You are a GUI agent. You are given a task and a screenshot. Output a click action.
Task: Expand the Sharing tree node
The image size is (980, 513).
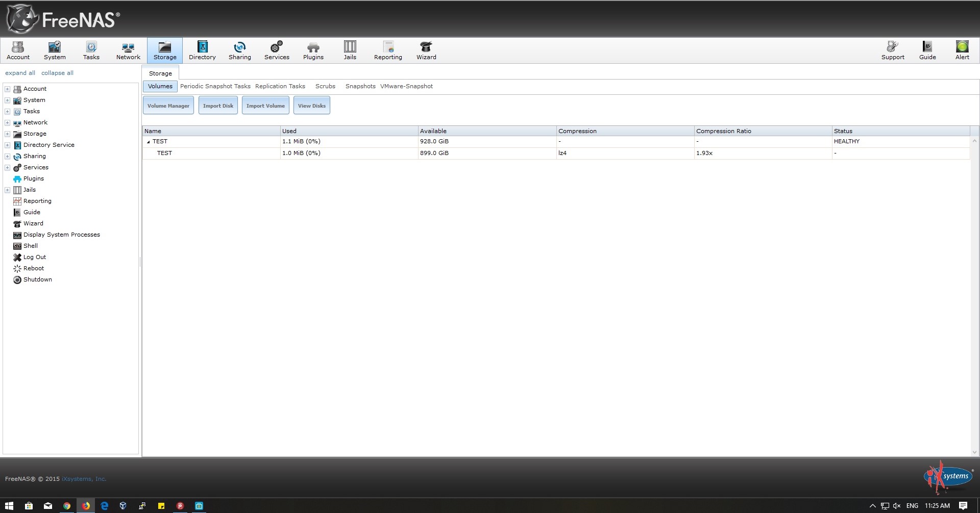(x=8, y=156)
